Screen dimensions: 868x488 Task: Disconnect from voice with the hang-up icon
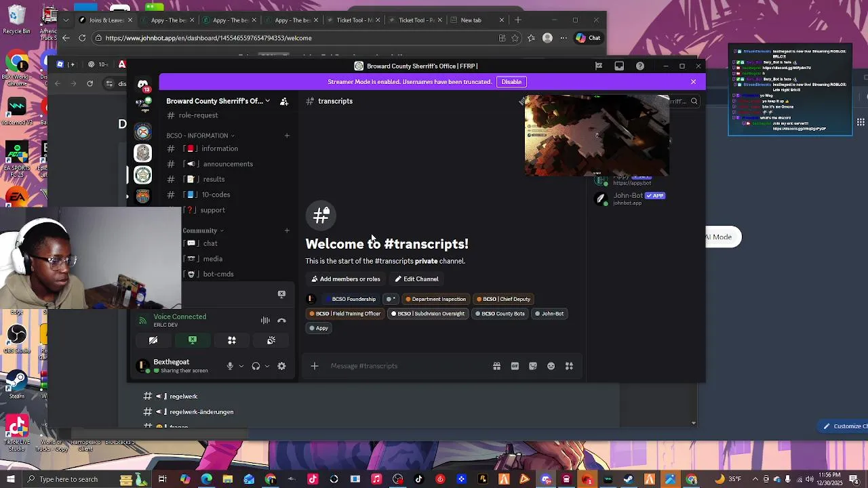pos(281,321)
